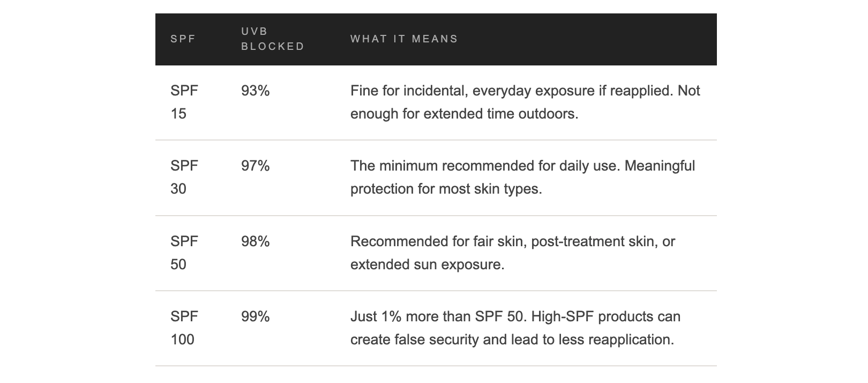The width and height of the screenshot is (868, 383).
Task: Click the text 'enough for extended time outdoors'
Action: pyautogui.click(x=465, y=114)
